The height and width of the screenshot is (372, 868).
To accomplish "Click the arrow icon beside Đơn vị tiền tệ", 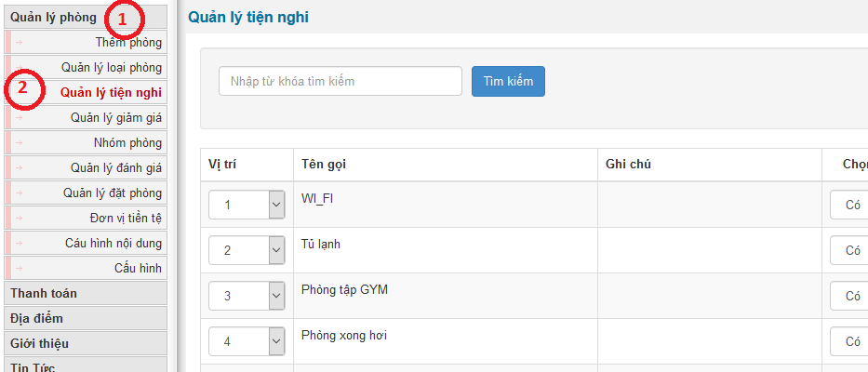I will (x=19, y=218).
